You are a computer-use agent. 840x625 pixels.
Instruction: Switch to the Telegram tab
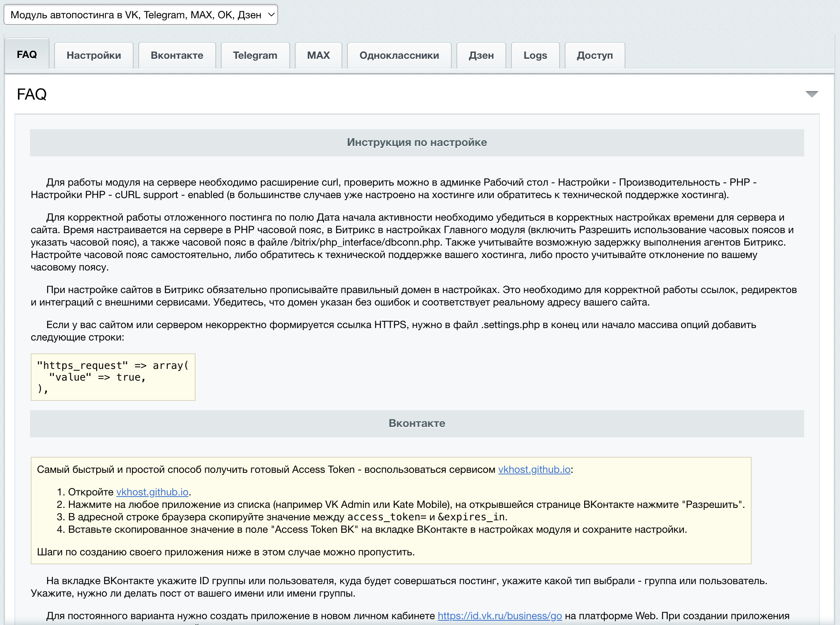click(x=255, y=55)
